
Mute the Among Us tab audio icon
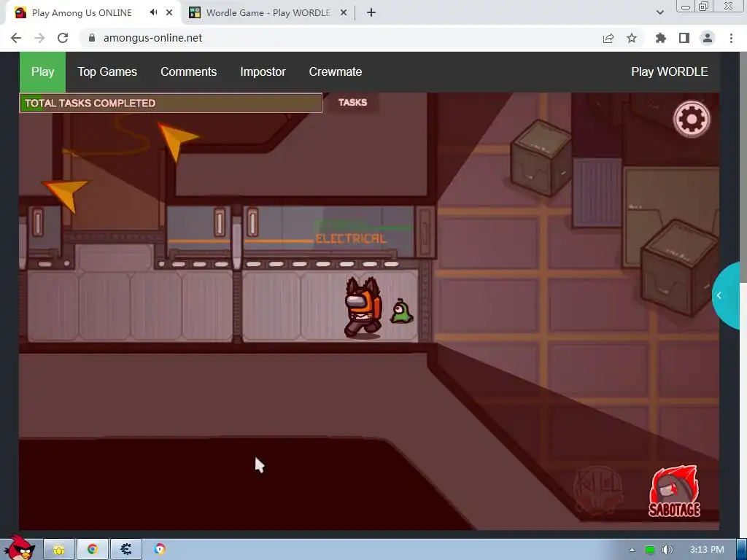click(153, 12)
